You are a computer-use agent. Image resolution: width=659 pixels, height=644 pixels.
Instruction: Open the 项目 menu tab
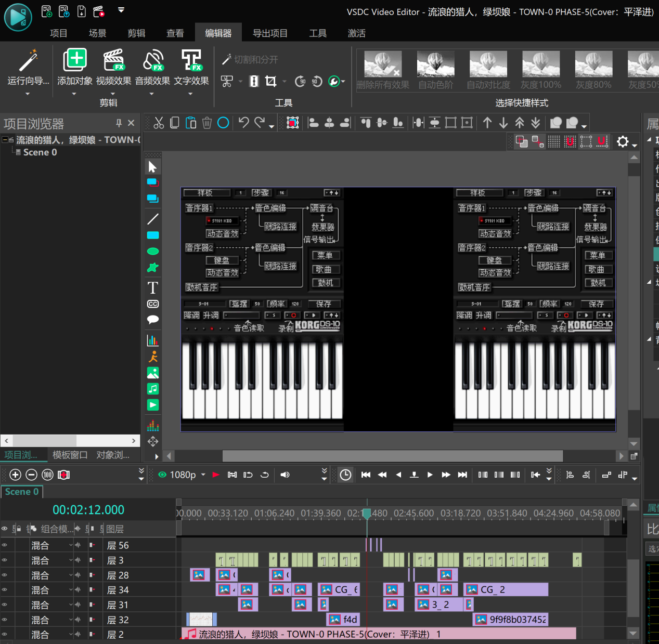59,33
